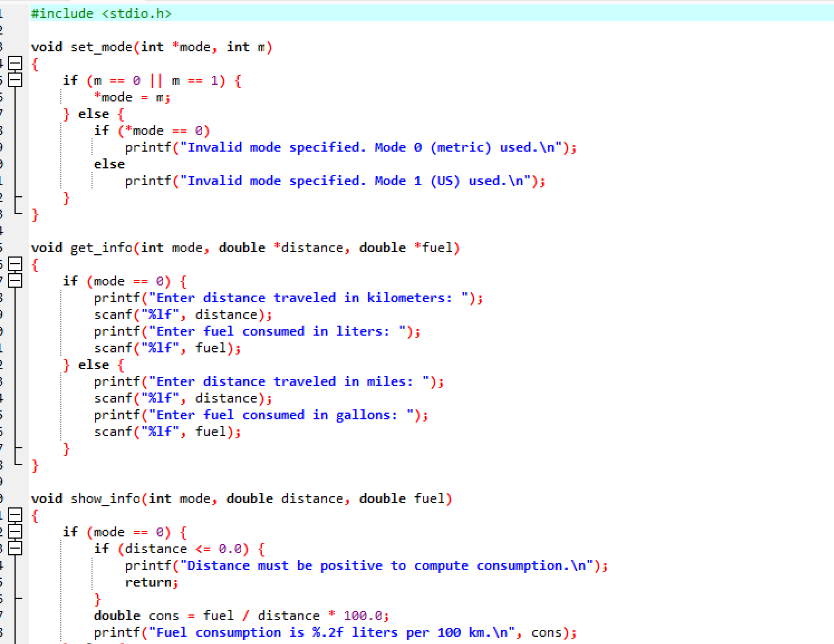Click the "if (*mode == 0)" line
The height and width of the screenshot is (644, 834).
pyautogui.click(x=152, y=130)
